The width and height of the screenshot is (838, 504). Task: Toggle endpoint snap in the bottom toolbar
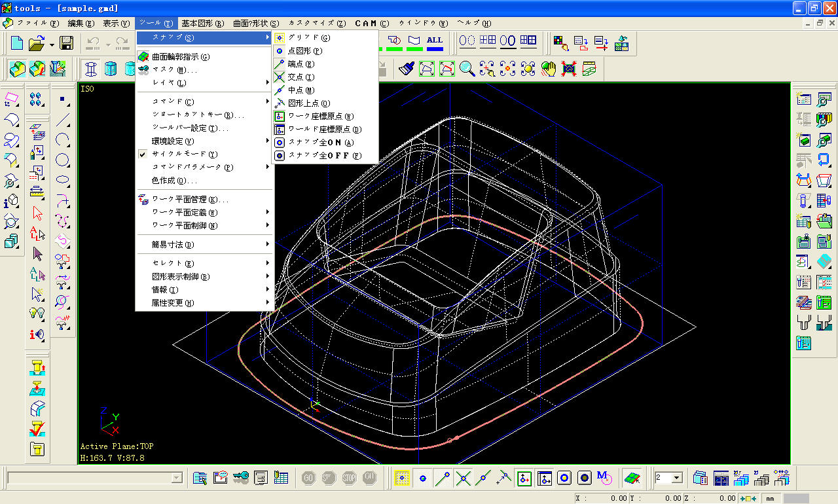point(443,478)
